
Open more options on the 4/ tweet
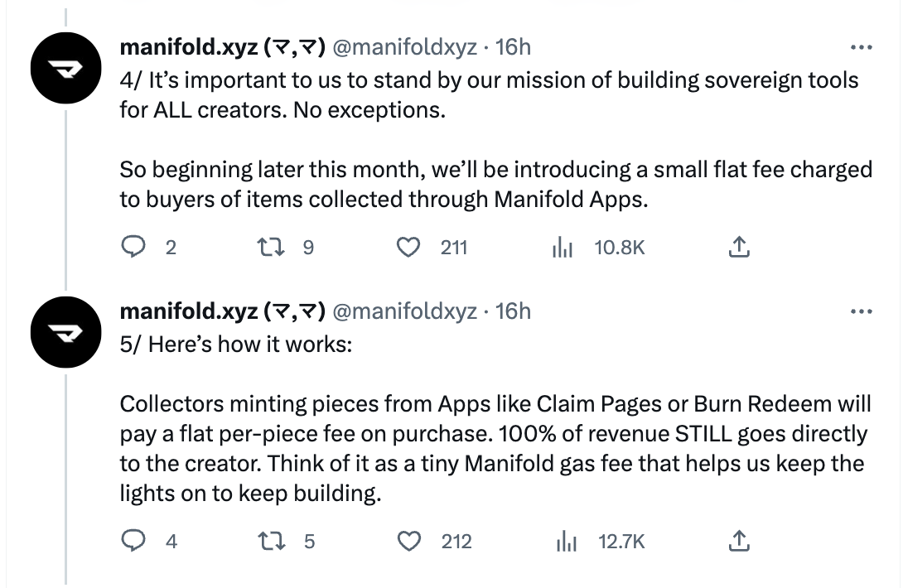862,46
